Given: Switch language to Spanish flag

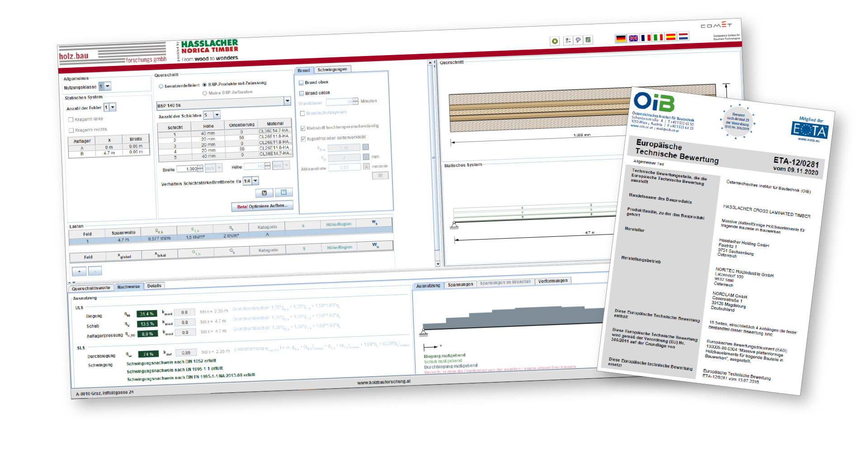Looking at the screenshot, I should [670, 37].
